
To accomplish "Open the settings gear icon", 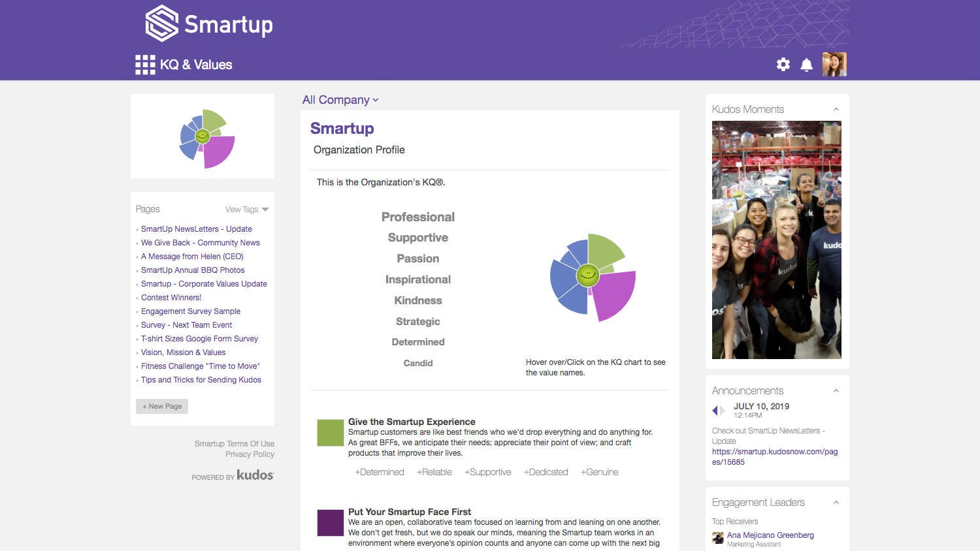I will coord(783,65).
